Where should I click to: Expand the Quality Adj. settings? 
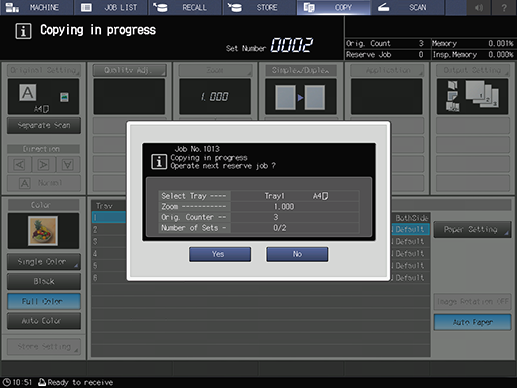tap(130, 70)
